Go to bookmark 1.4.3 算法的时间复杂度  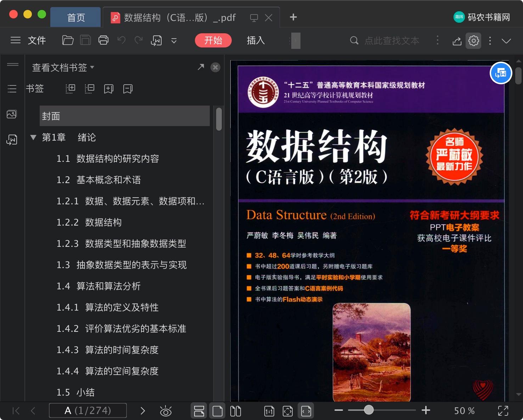point(107,350)
